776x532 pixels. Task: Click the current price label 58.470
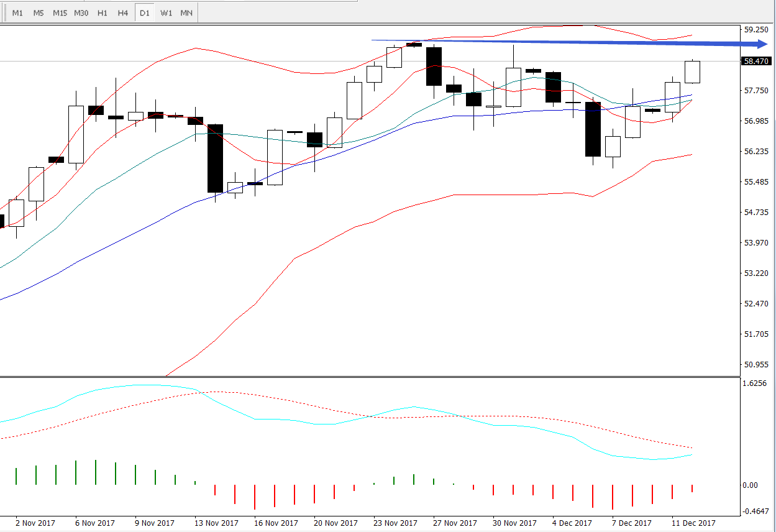[x=757, y=61]
